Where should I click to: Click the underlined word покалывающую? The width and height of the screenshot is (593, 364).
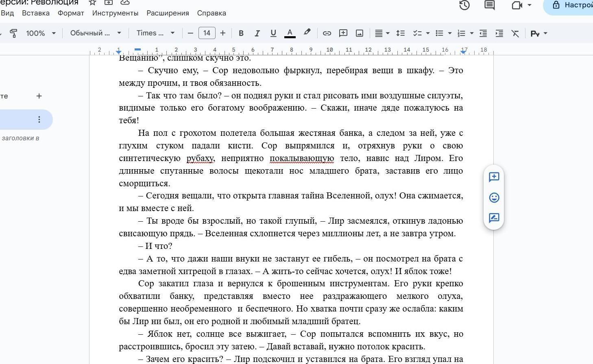pos(302,158)
